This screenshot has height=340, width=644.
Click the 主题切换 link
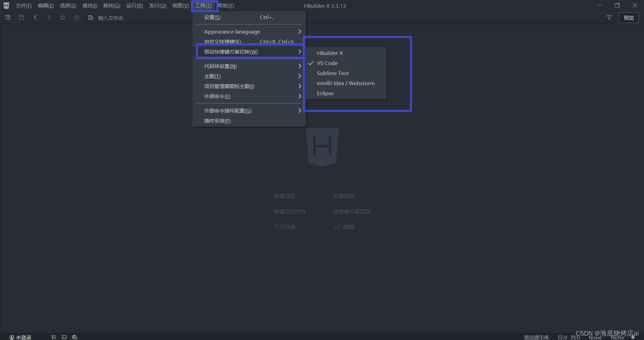344,196
